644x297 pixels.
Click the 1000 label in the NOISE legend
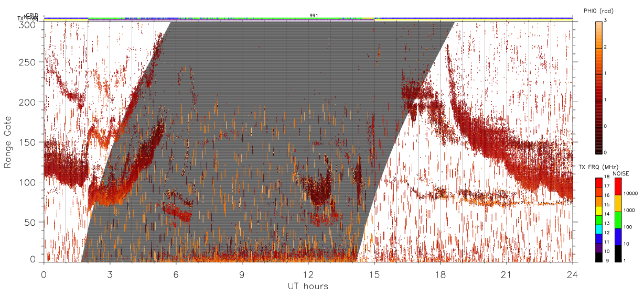(629, 211)
